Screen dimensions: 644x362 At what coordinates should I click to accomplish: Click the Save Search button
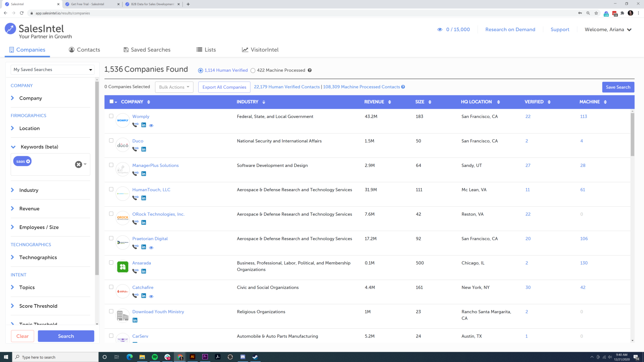618,87
